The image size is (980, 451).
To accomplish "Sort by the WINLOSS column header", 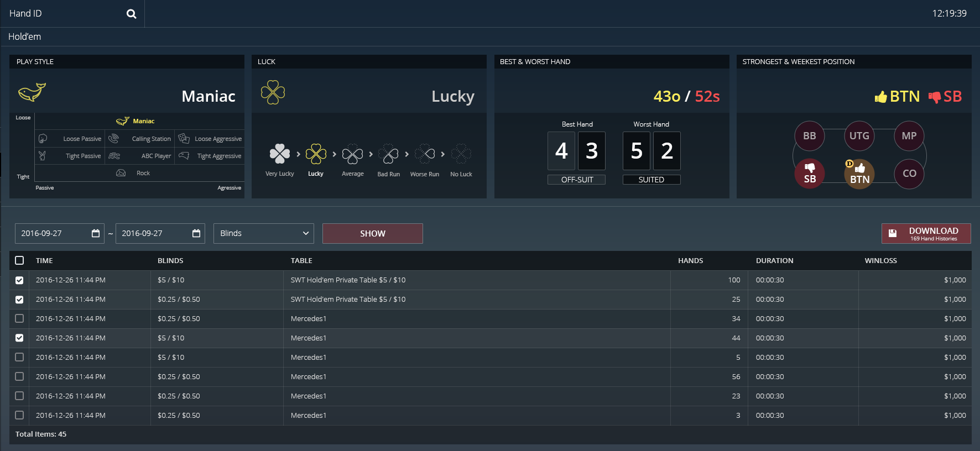I will (x=880, y=260).
